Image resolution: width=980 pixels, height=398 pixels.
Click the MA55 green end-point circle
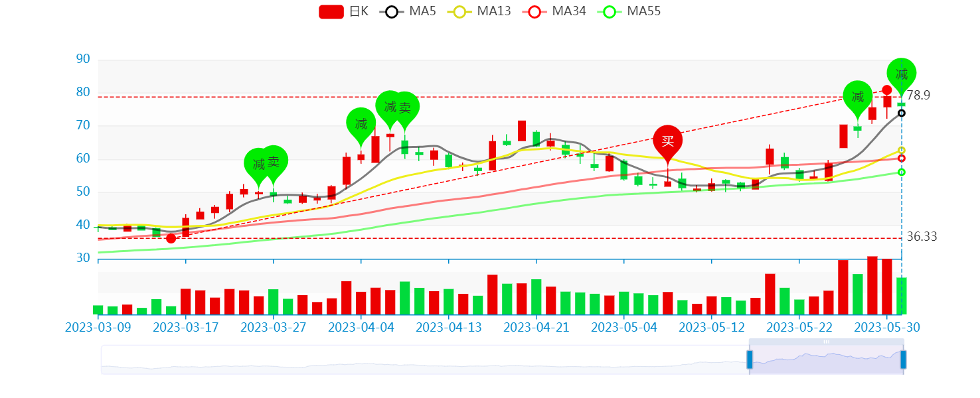point(902,172)
